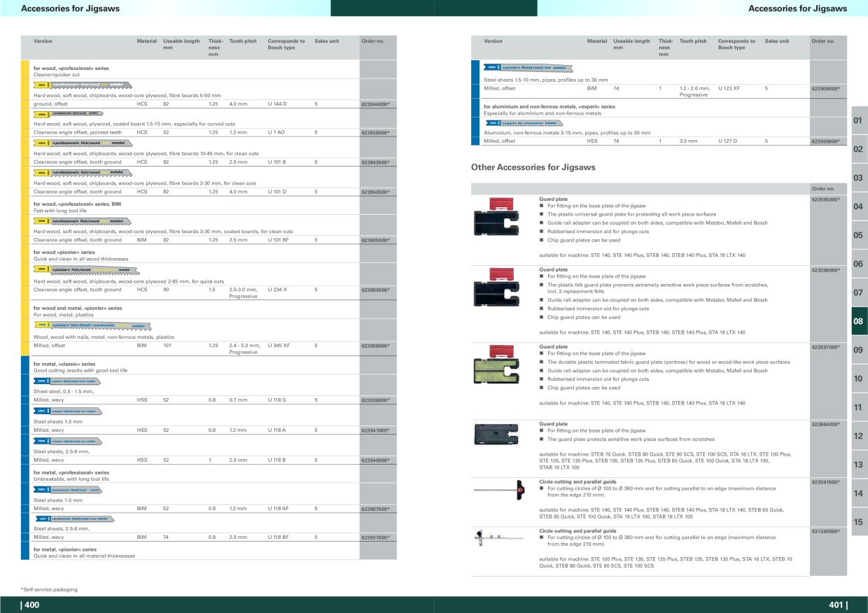Click blade image above order 623943000
The height and width of the screenshot is (613, 868).
pyautogui.click(x=83, y=143)
